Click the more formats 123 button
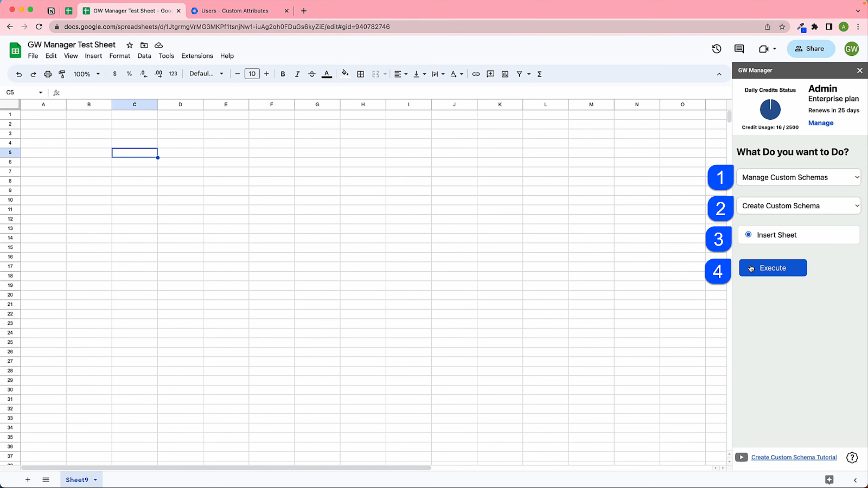Image resolution: width=868 pixels, height=488 pixels. pos(173,74)
